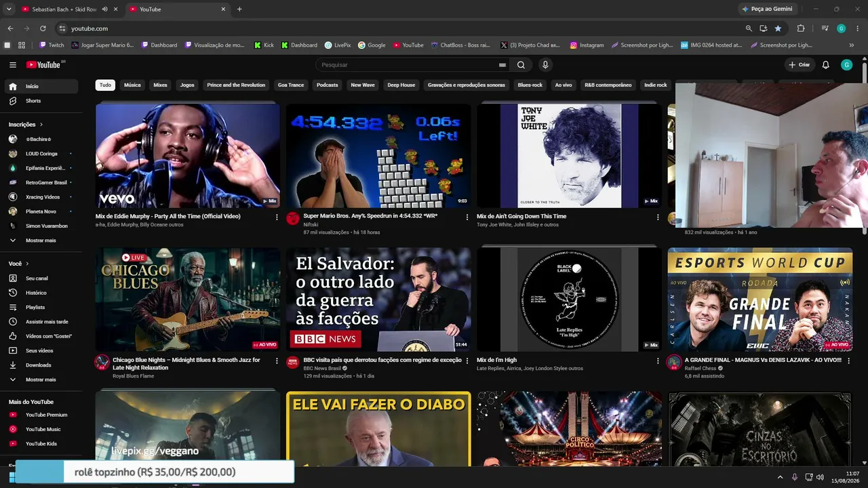Show hidden bookmarks with the overflow chevron
The width and height of the screenshot is (868, 488).
pyautogui.click(x=852, y=45)
